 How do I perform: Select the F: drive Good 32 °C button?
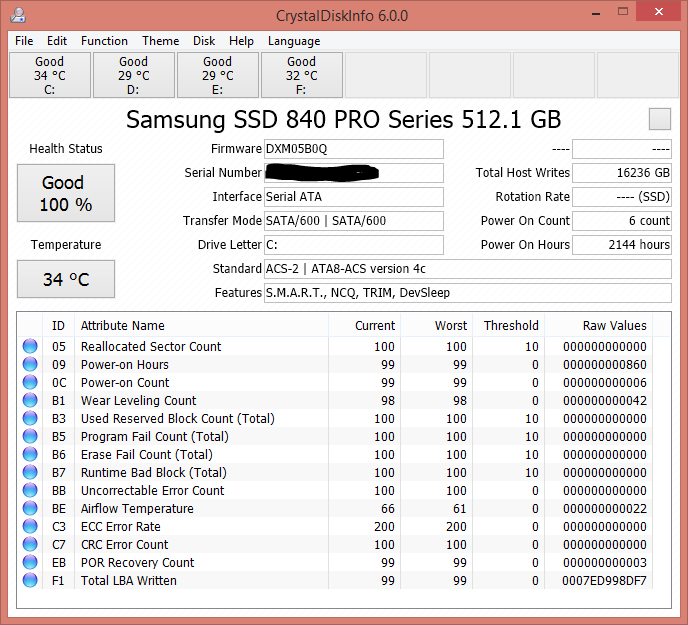point(301,75)
